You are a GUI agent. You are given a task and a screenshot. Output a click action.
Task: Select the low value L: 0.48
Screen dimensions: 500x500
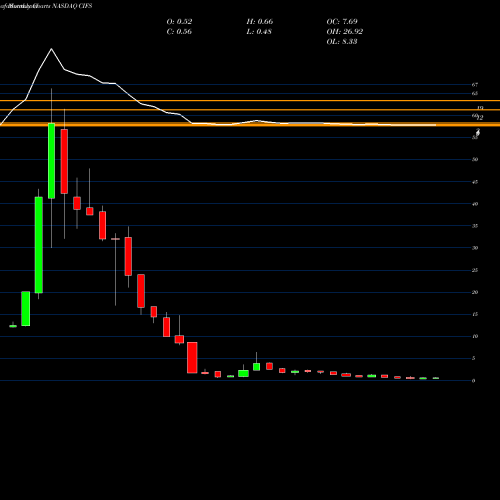coord(259,32)
